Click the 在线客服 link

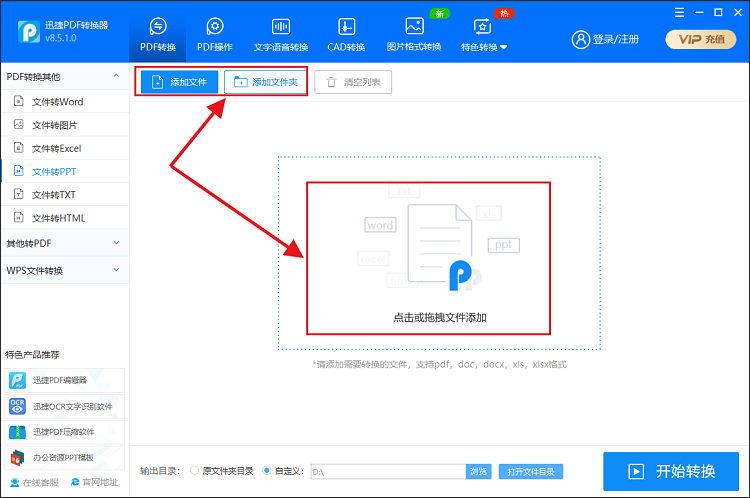point(34,482)
